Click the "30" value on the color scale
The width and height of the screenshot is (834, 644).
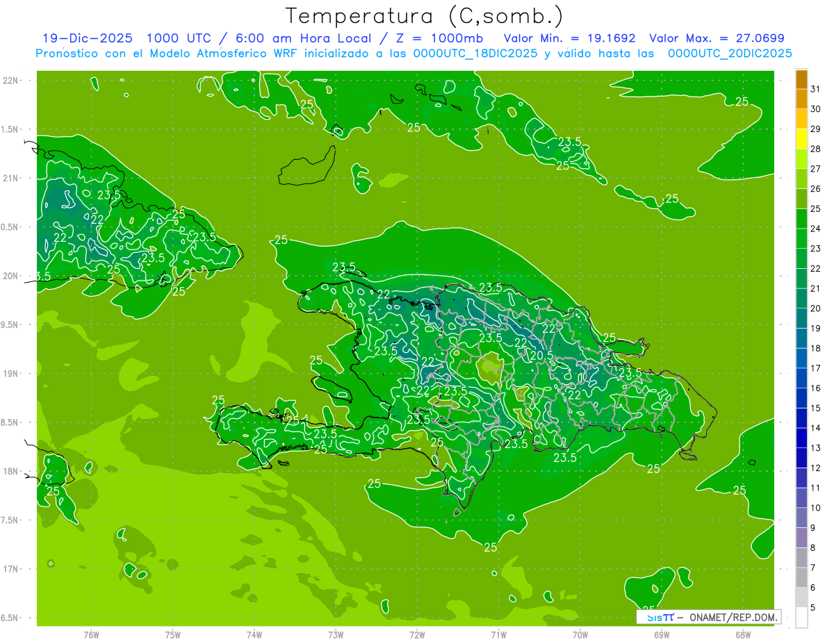816,109
